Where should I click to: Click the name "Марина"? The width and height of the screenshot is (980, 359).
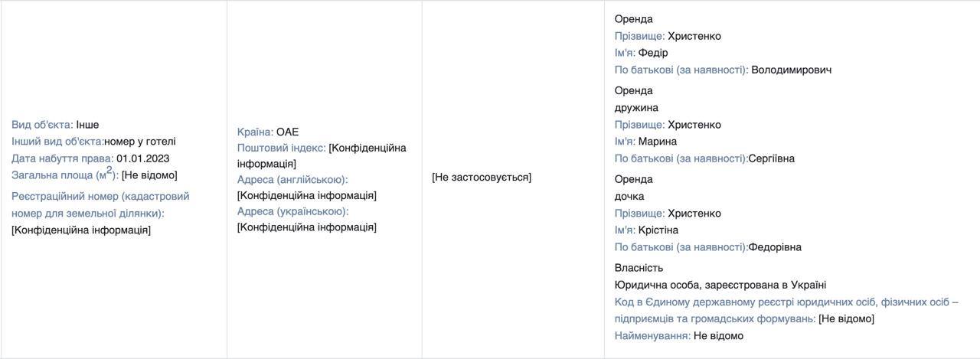coord(658,142)
